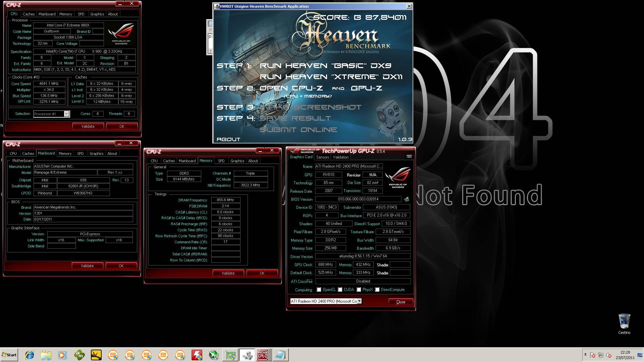This screenshot has height=362, width=644.
Task: Open Windows Explorer folder icon in taskbar
Action: pyautogui.click(x=46, y=355)
